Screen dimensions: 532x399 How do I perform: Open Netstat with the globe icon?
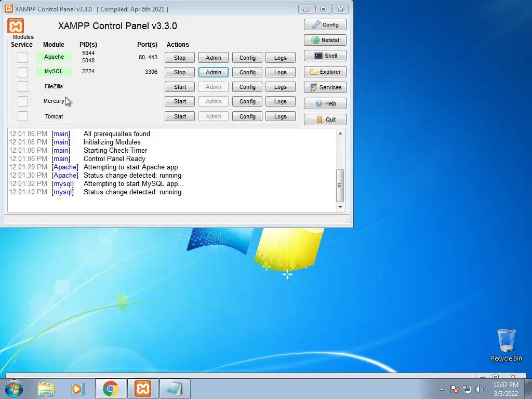pos(325,40)
